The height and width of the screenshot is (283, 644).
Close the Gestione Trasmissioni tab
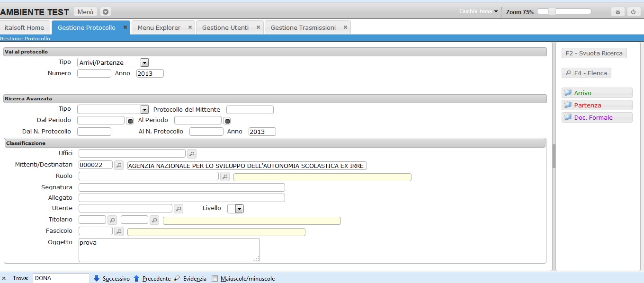pos(345,27)
